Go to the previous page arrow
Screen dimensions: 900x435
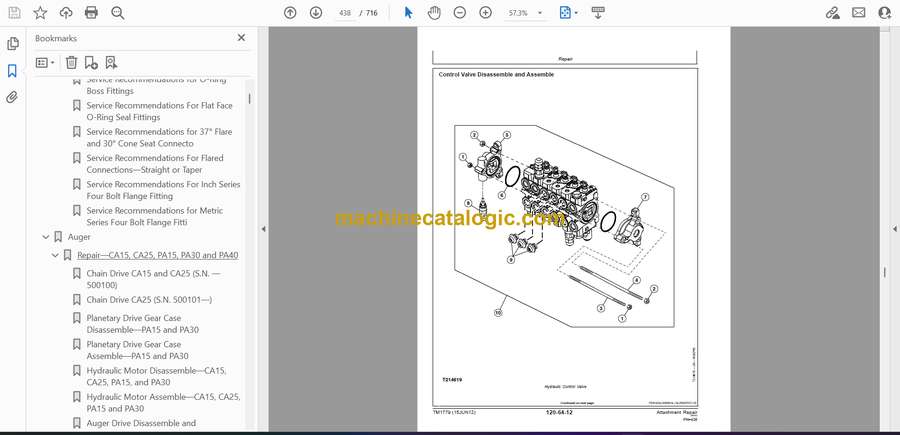[x=290, y=13]
